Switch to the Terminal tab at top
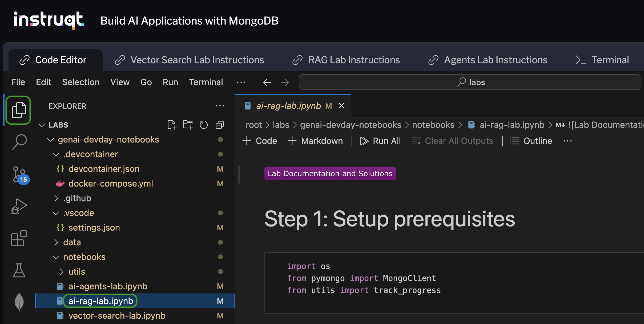Image resolution: width=644 pixels, height=324 pixels. pyautogui.click(x=602, y=60)
